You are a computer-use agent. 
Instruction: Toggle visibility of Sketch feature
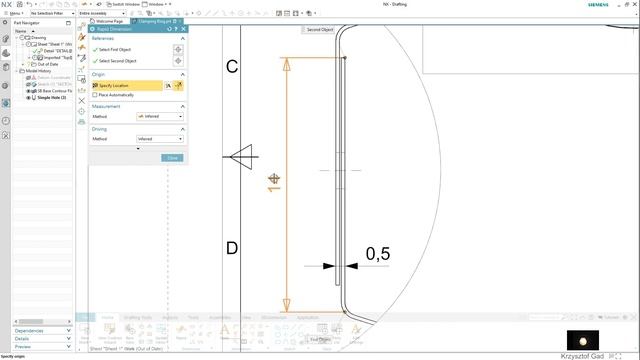point(28,84)
